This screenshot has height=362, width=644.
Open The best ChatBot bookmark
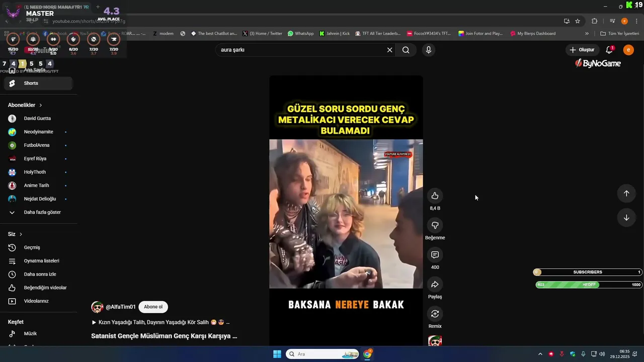214,34
